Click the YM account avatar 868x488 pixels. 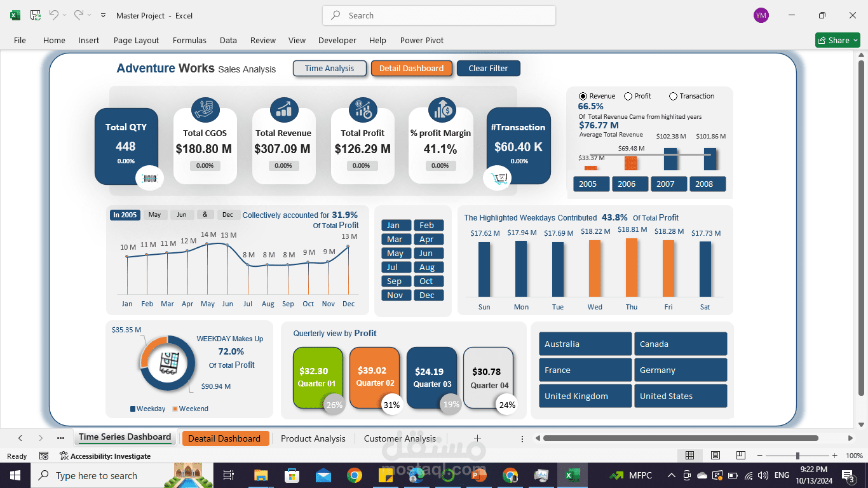click(761, 15)
